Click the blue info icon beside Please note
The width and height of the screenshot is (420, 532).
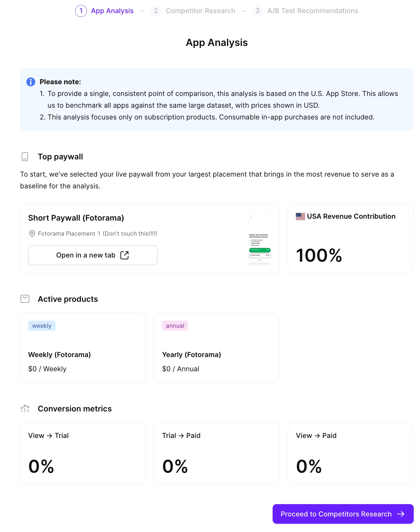coord(31,82)
